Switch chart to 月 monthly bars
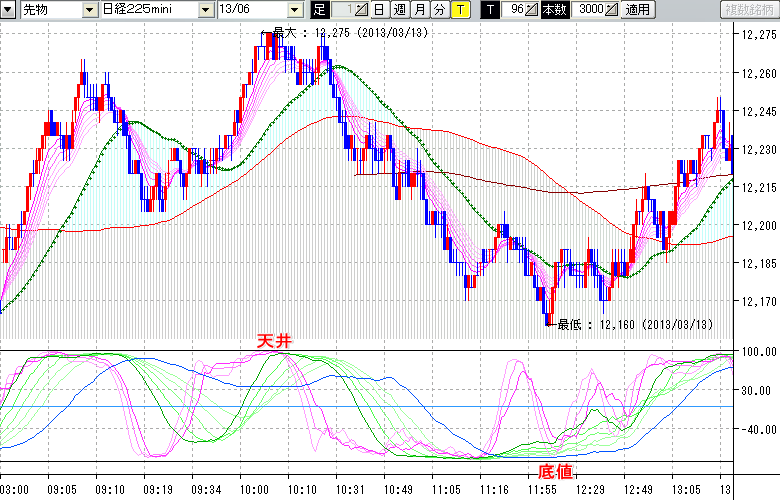The image size is (780, 500). (x=419, y=10)
